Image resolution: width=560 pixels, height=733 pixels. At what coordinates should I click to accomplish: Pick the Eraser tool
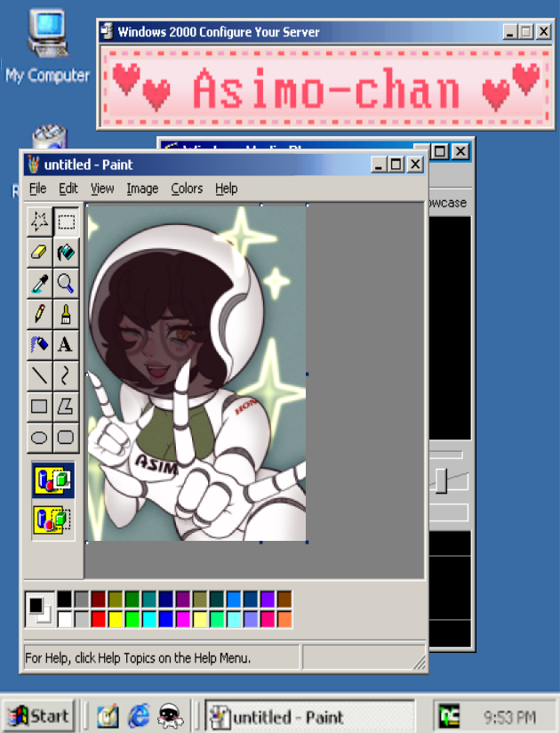[x=39, y=253]
